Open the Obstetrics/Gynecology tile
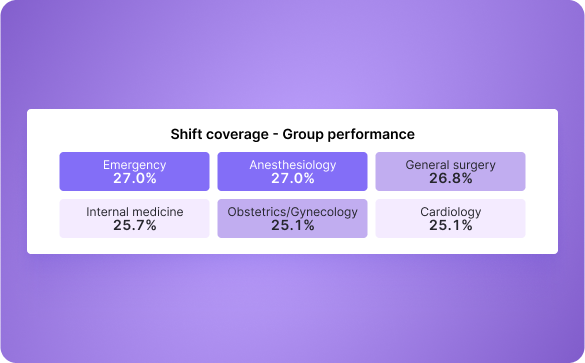 pyautogui.click(x=292, y=218)
